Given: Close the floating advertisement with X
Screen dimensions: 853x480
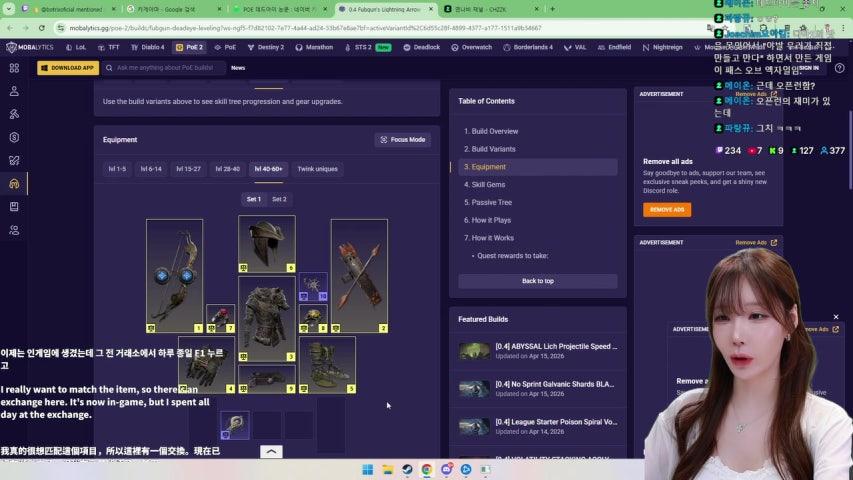Looking at the screenshot, I should 836,317.
